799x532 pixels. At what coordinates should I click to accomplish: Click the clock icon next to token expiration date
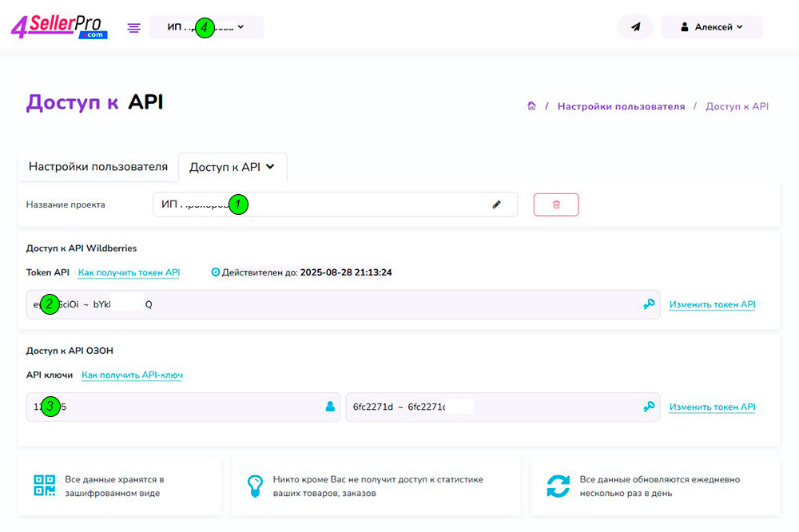215,272
